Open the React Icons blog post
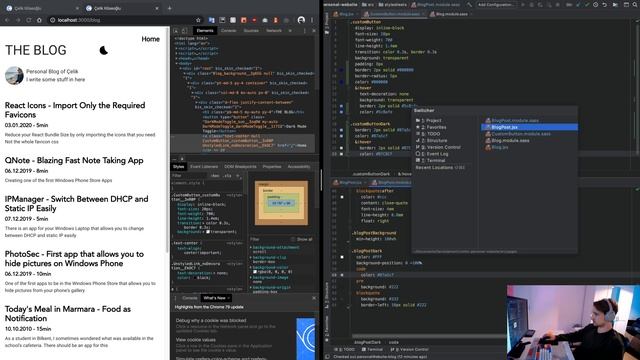The height and width of the screenshot is (360, 640). 75,110
